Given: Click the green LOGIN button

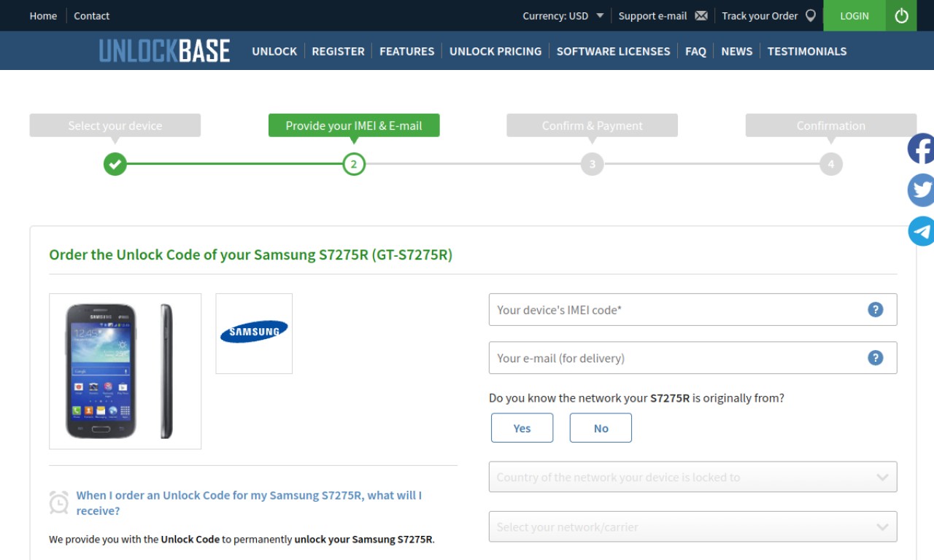Looking at the screenshot, I should [x=854, y=15].
